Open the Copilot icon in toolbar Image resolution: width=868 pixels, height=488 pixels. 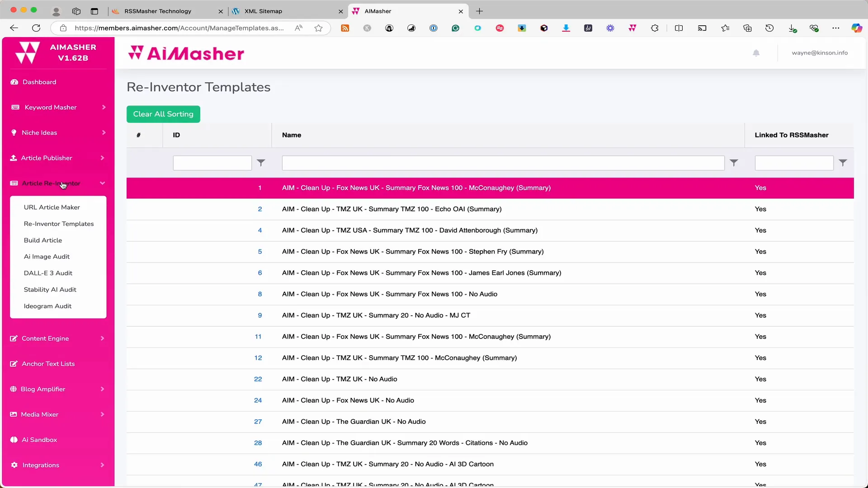(x=856, y=28)
